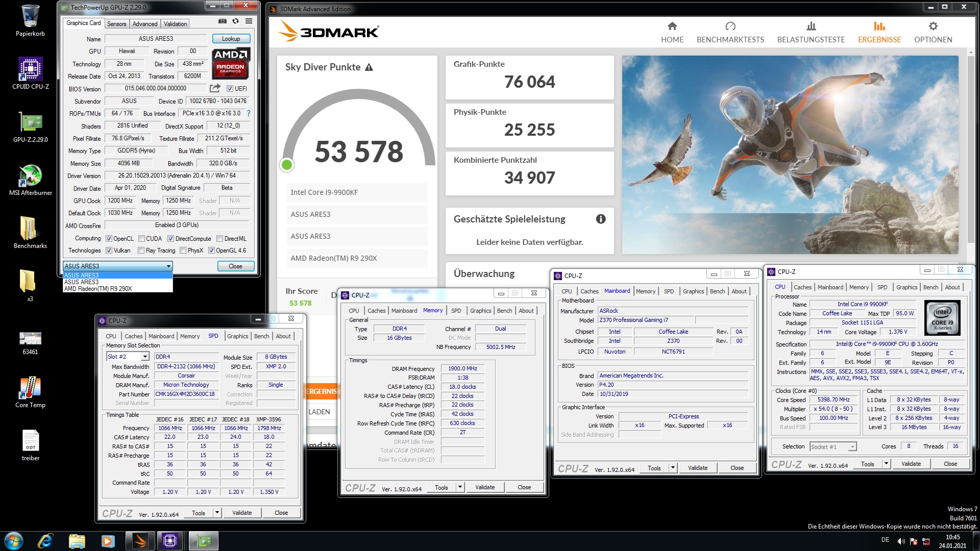Open Windows Explorer from the taskbar
This screenshot has height=551, width=980.
[77, 541]
